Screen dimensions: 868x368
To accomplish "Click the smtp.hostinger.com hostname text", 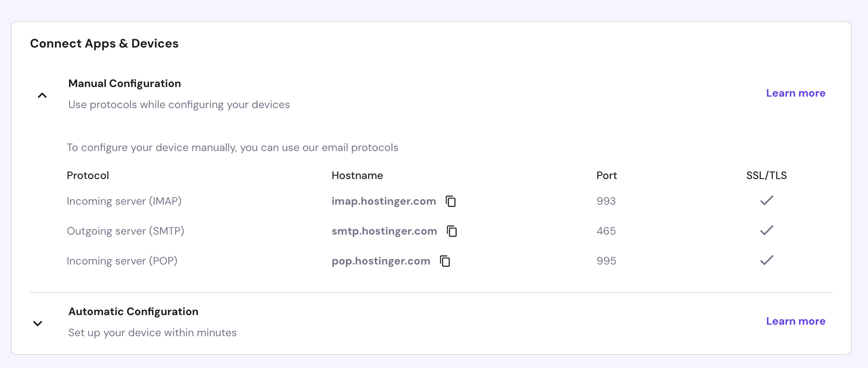I will (384, 231).
